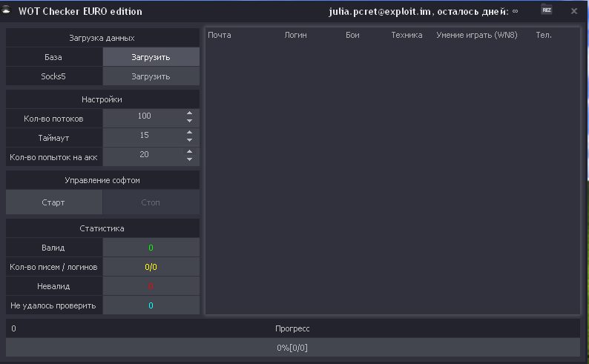589x364 pixels.
Task: Select the Бои column header
Action: tap(354, 35)
